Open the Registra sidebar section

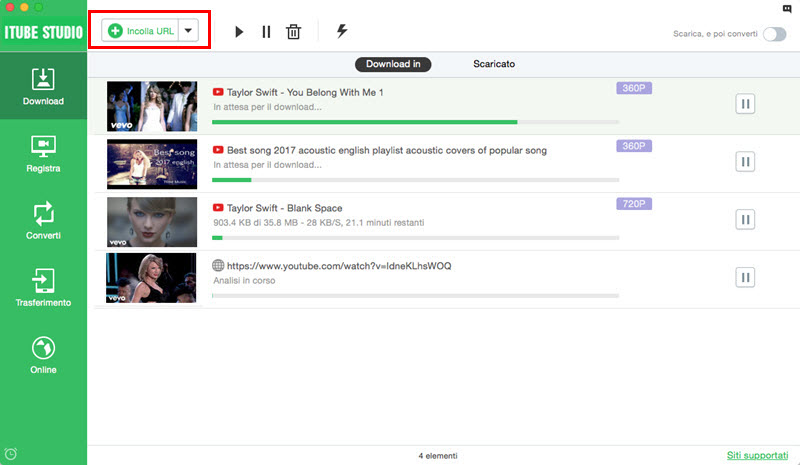[43, 153]
